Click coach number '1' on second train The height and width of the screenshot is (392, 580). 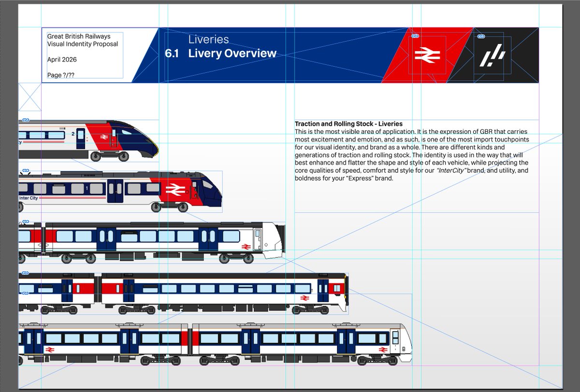[x=87, y=188]
